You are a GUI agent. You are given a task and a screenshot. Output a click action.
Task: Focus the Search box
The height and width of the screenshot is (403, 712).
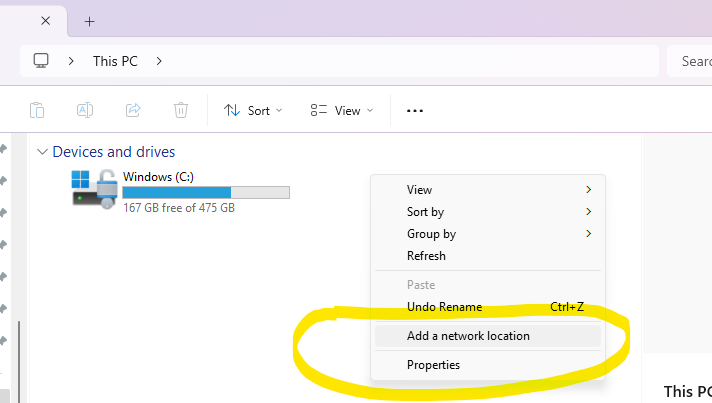(x=689, y=61)
